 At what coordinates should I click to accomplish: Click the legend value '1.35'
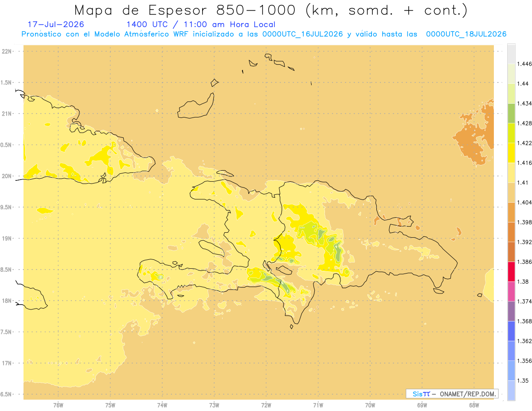[x=523, y=380]
